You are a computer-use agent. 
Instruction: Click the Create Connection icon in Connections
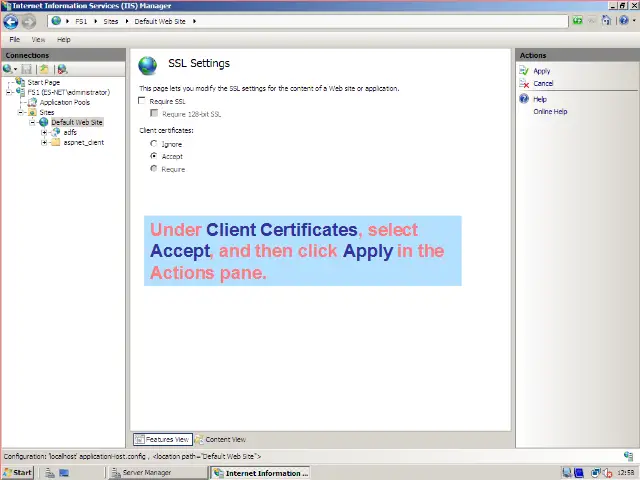(7, 69)
